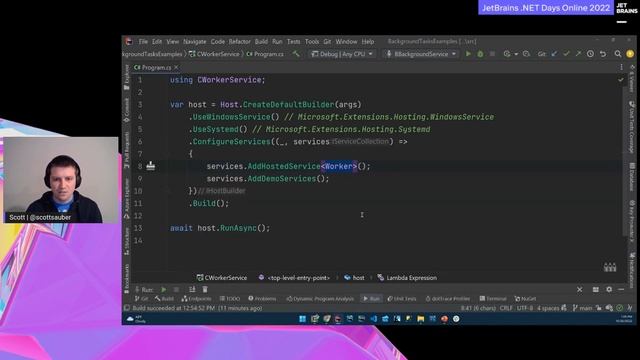Image resolution: width=640 pixels, height=360 pixels.
Task: Click the trash clear icon in Run panel
Action: coord(205,289)
